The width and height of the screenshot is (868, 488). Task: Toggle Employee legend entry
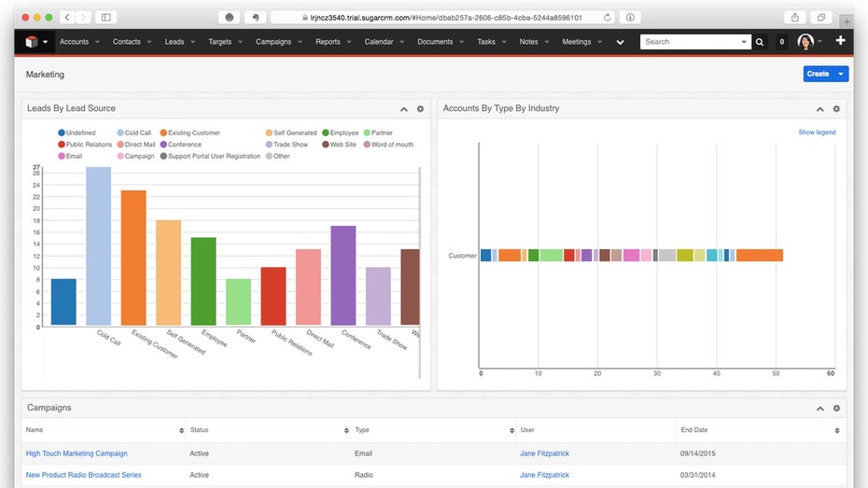pyautogui.click(x=341, y=132)
